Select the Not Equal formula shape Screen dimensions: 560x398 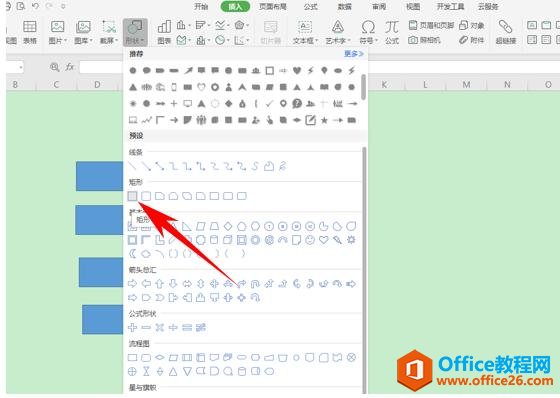click(x=201, y=327)
